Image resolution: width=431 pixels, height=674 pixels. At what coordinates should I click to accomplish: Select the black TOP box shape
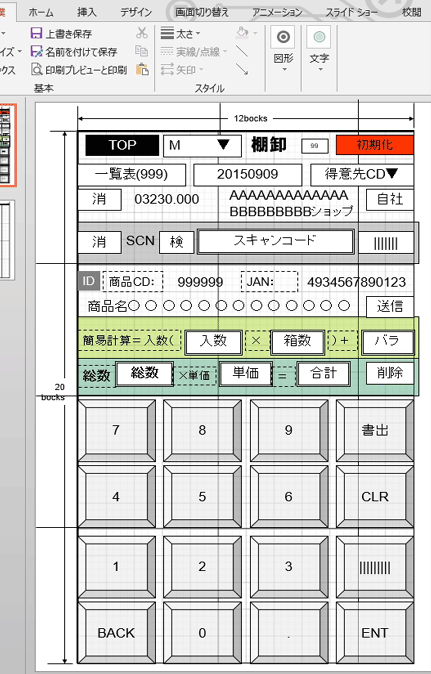[x=122, y=145]
